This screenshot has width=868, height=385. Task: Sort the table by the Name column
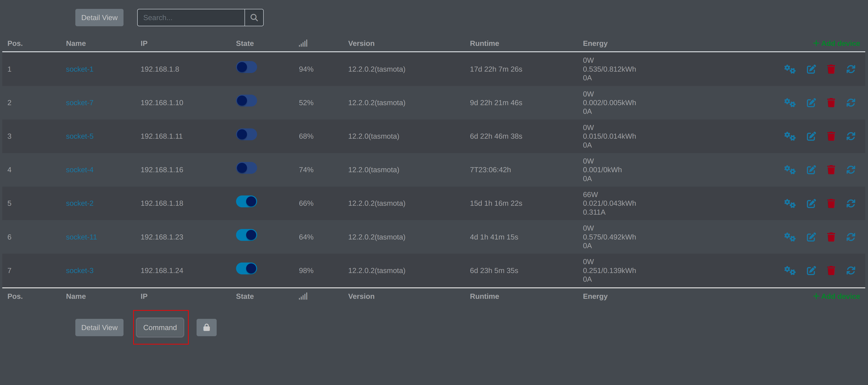[x=76, y=43]
